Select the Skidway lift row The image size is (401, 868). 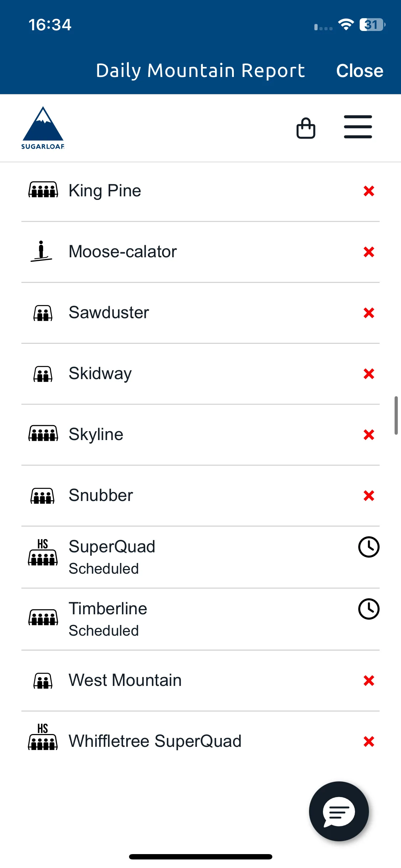pyautogui.click(x=200, y=374)
